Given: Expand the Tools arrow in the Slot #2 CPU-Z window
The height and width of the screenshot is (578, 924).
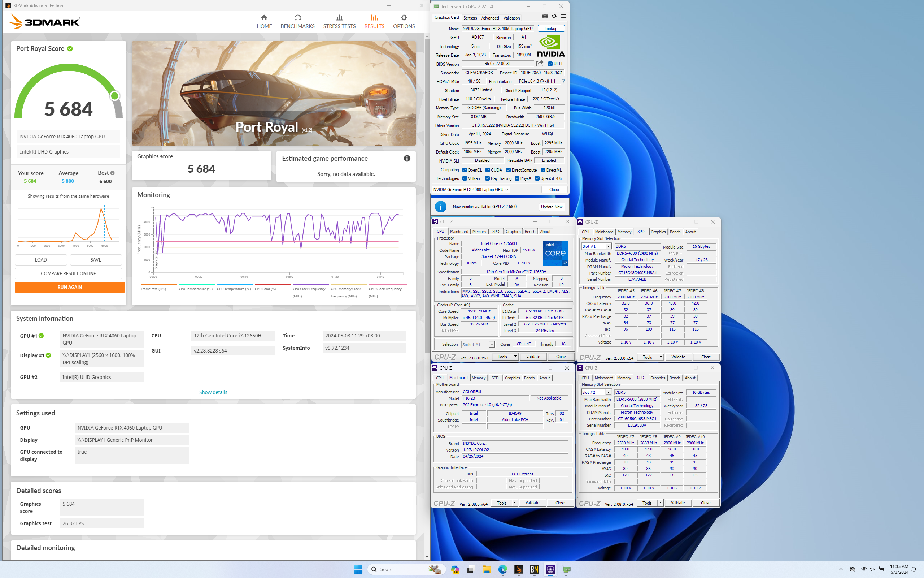Looking at the screenshot, I should 660,503.
